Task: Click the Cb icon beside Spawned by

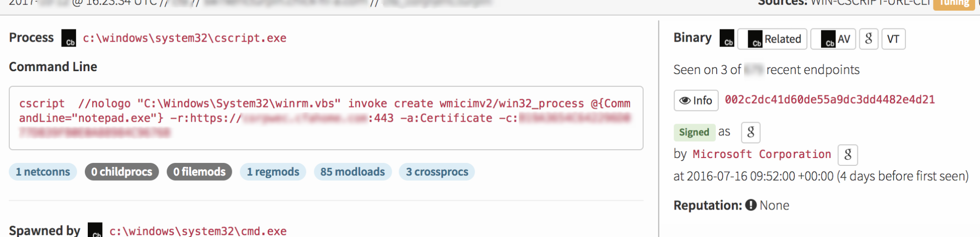Action: (x=95, y=230)
